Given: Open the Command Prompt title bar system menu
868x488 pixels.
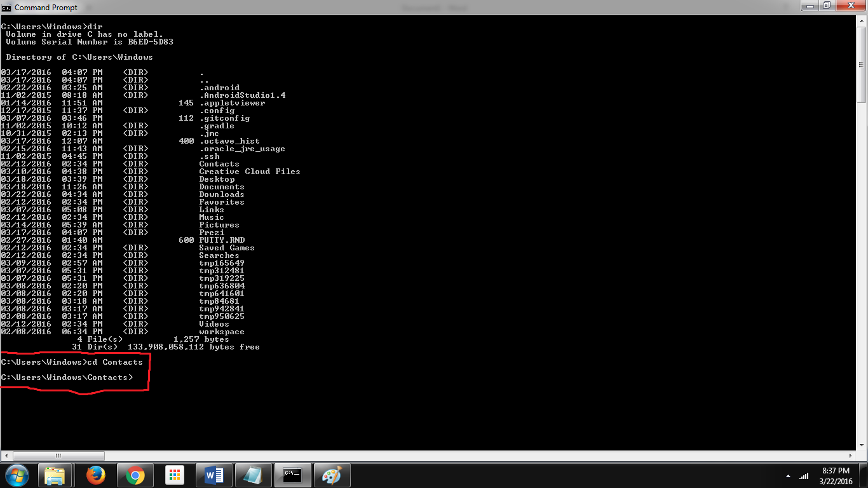Looking at the screenshot, I should pos(7,7).
